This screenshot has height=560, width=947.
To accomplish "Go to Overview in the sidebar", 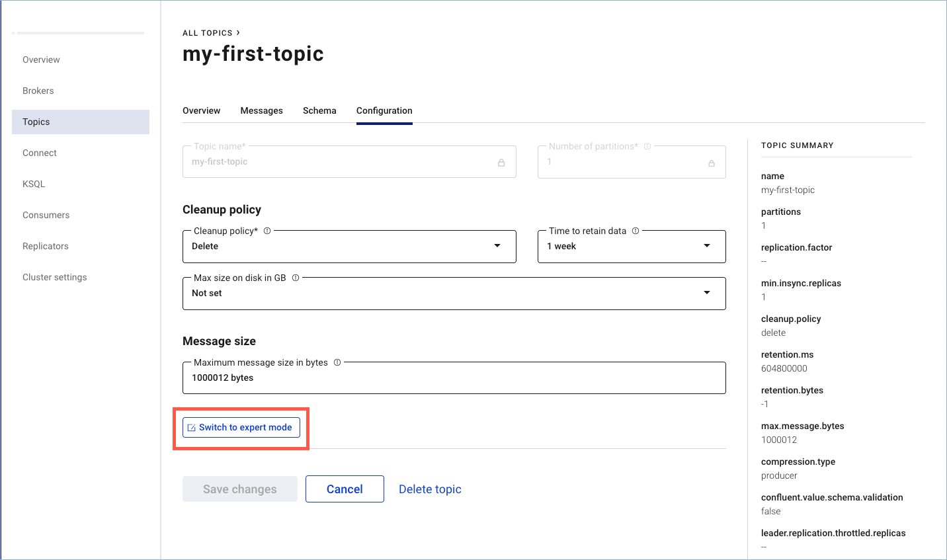I will pos(41,60).
